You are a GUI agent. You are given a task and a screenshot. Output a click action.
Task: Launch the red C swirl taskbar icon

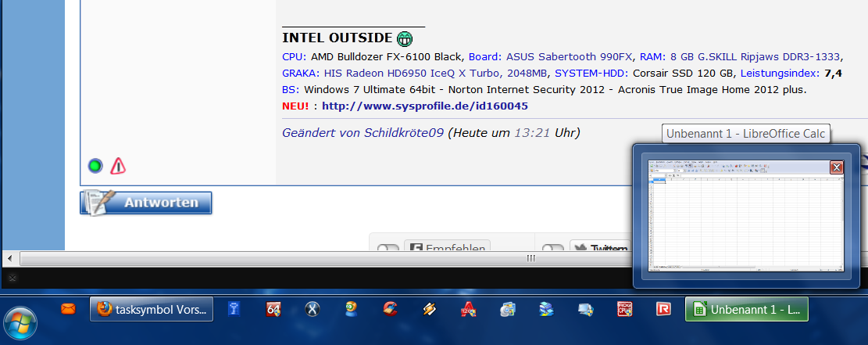pyautogui.click(x=391, y=309)
